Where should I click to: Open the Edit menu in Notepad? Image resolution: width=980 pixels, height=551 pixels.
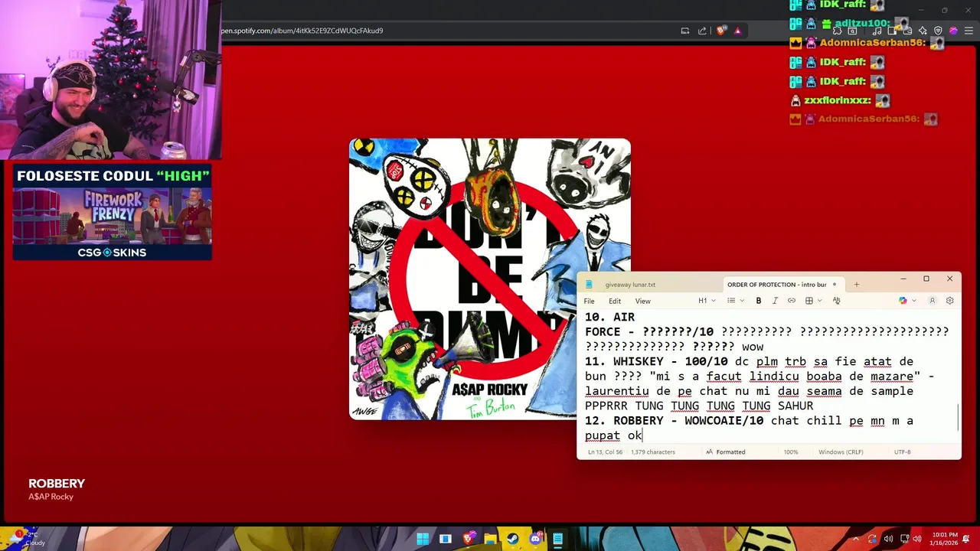click(615, 301)
